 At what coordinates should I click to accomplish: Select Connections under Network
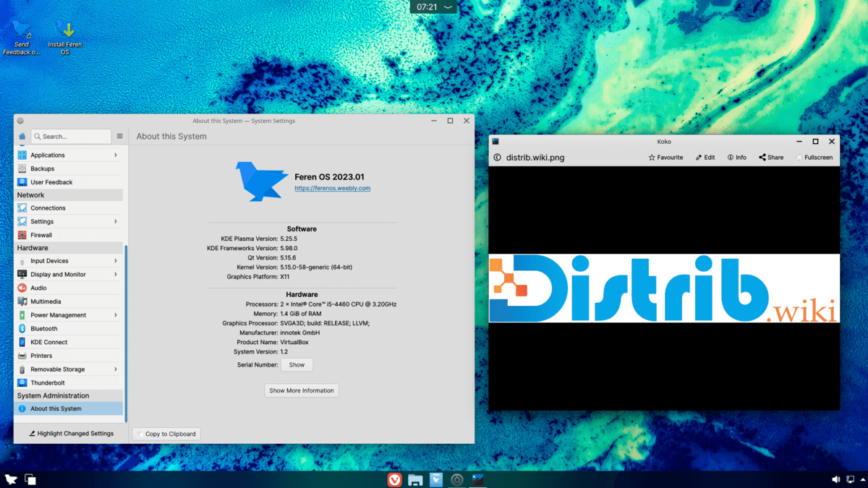pyautogui.click(x=69, y=208)
